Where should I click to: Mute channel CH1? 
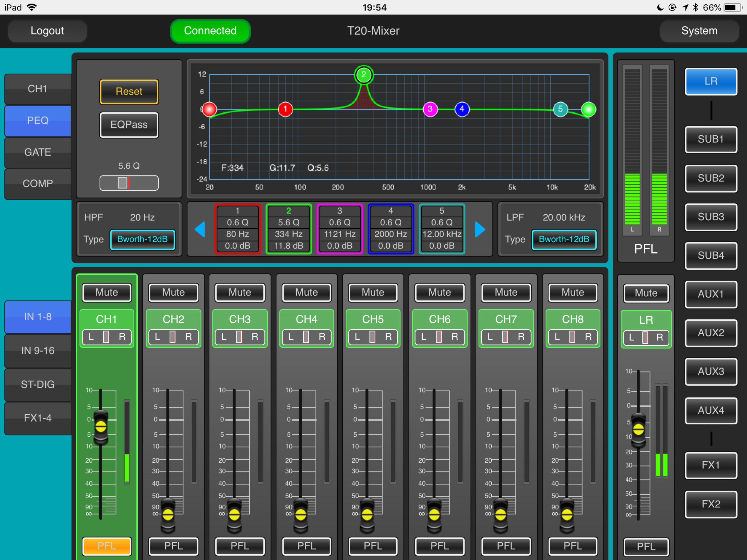click(107, 293)
